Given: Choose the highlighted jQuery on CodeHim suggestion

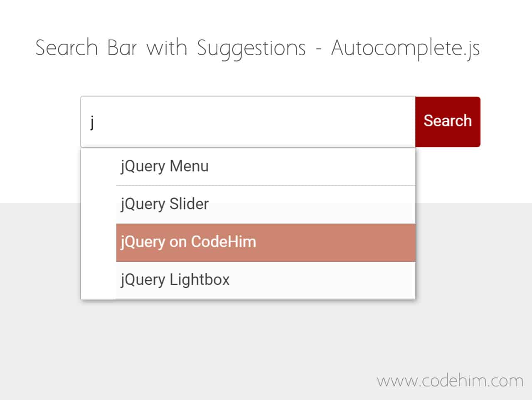Looking at the screenshot, I should 188,242.
